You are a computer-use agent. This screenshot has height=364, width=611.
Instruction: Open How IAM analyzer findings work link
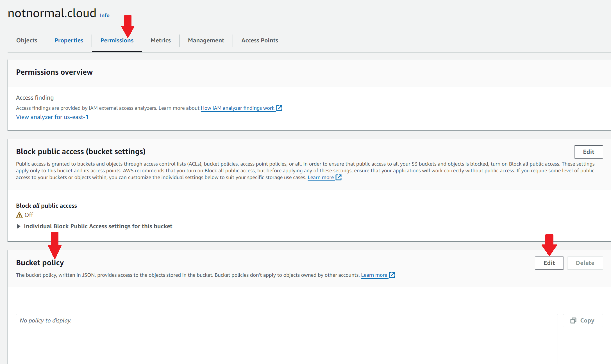click(237, 108)
